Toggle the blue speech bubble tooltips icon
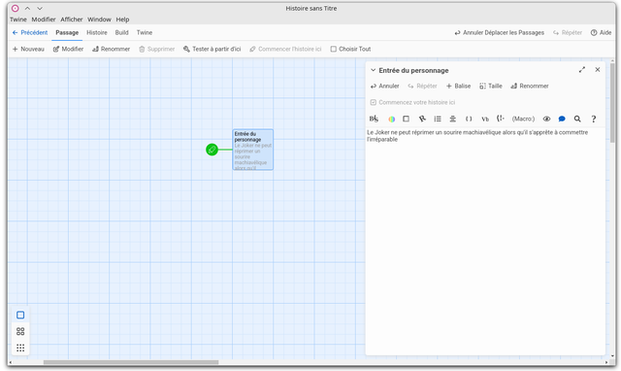This screenshot has height=371, width=621. (562, 119)
